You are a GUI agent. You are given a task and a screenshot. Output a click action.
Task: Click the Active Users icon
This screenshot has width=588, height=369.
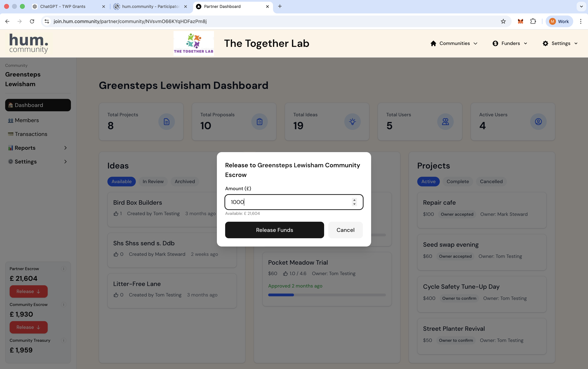(538, 121)
